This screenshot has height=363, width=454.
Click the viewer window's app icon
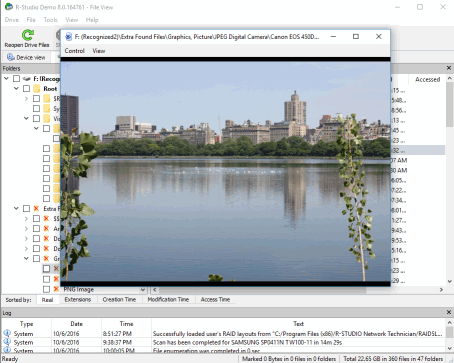68,37
